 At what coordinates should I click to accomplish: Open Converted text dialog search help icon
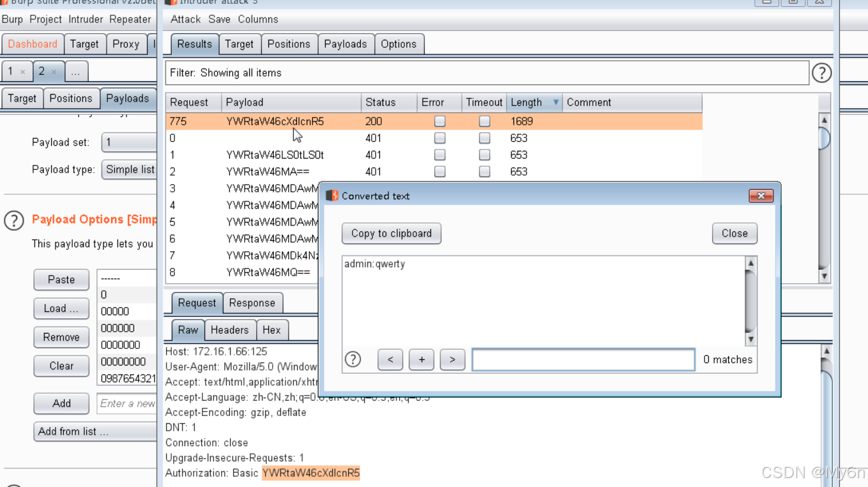[353, 359]
